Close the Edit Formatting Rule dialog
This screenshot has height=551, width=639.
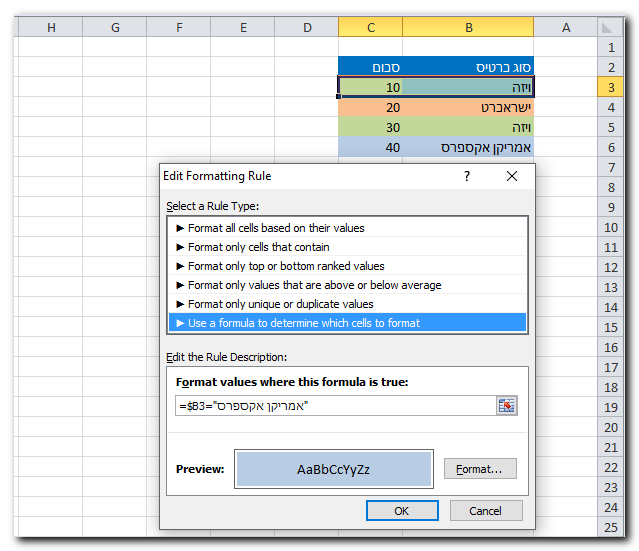click(512, 176)
